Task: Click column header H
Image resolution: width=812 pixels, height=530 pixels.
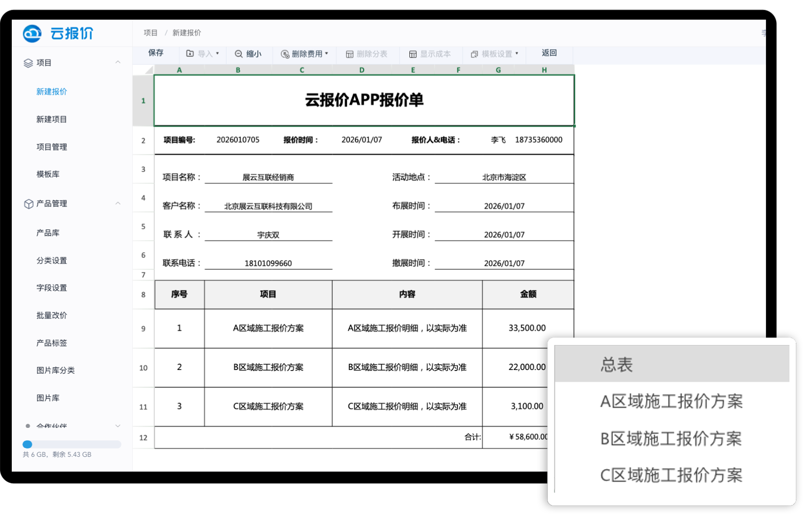Action: coord(544,70)
